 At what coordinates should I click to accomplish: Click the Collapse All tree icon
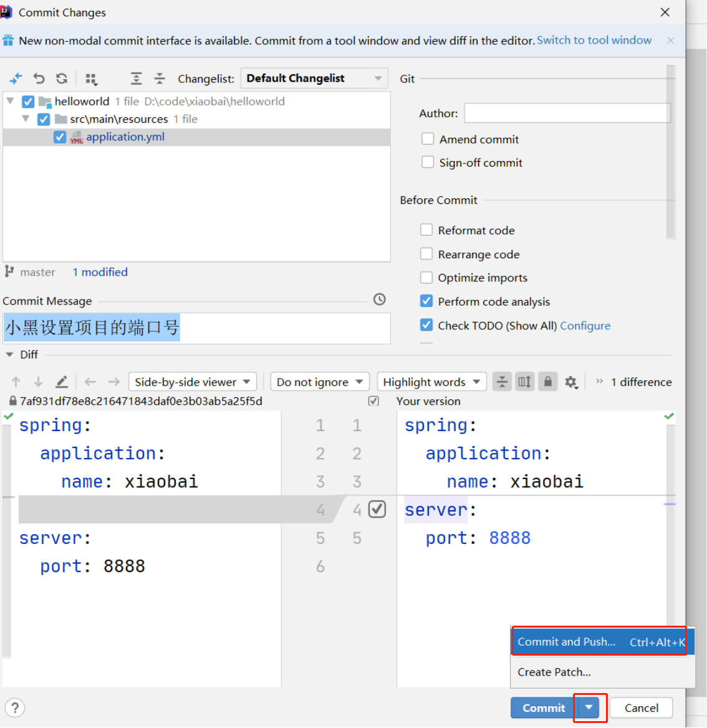click(160, 79)
